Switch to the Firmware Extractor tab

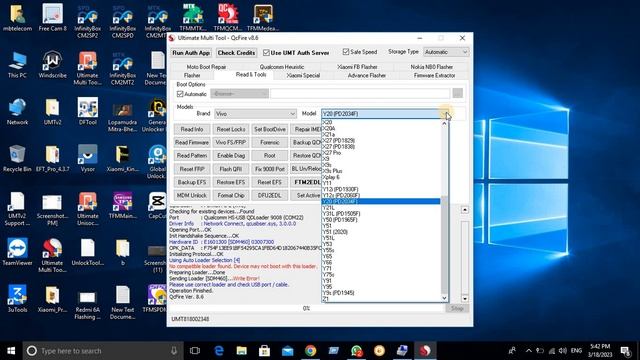point(434,76)
